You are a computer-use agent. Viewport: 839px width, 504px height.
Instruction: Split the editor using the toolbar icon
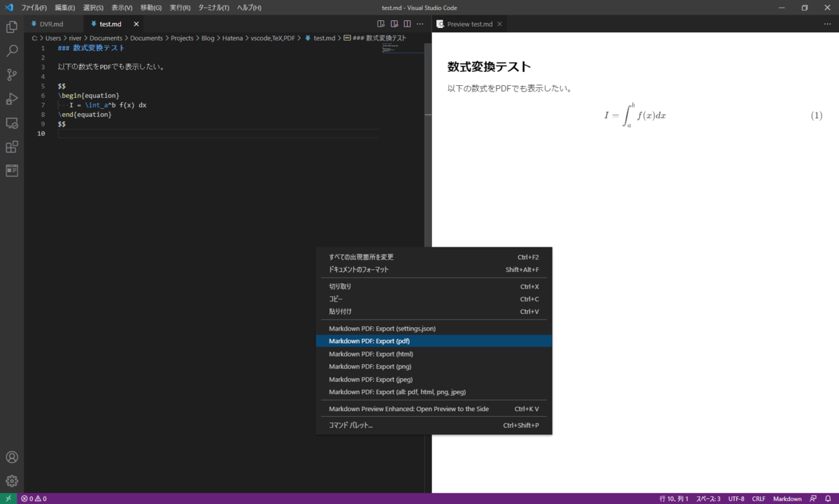[408, 23]
